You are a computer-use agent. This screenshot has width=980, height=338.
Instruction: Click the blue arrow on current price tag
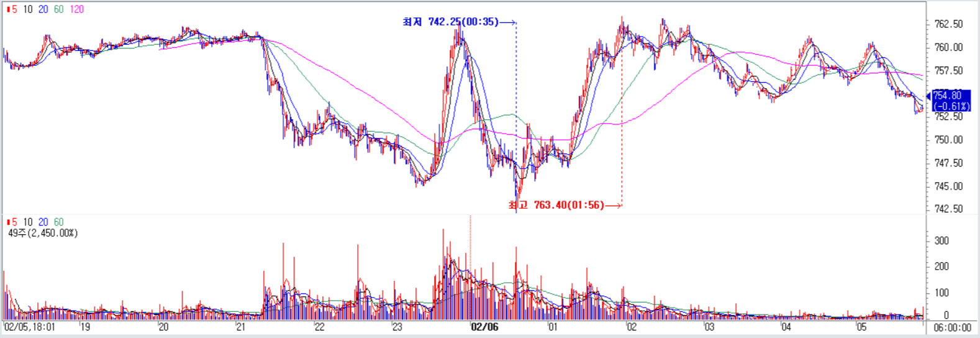point(929,96)
